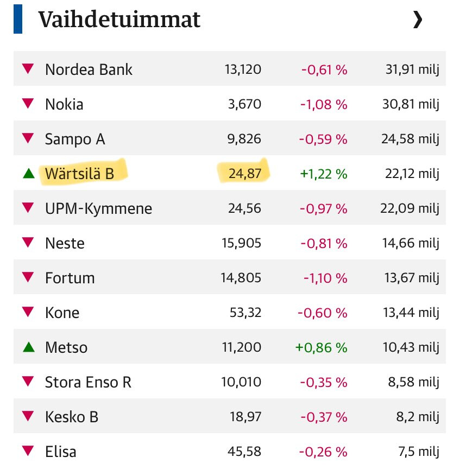The image size is (466, 476).
Task: Click the red down arrow beside Nokia
Action: pyautogui.click(x=28, y=104)
